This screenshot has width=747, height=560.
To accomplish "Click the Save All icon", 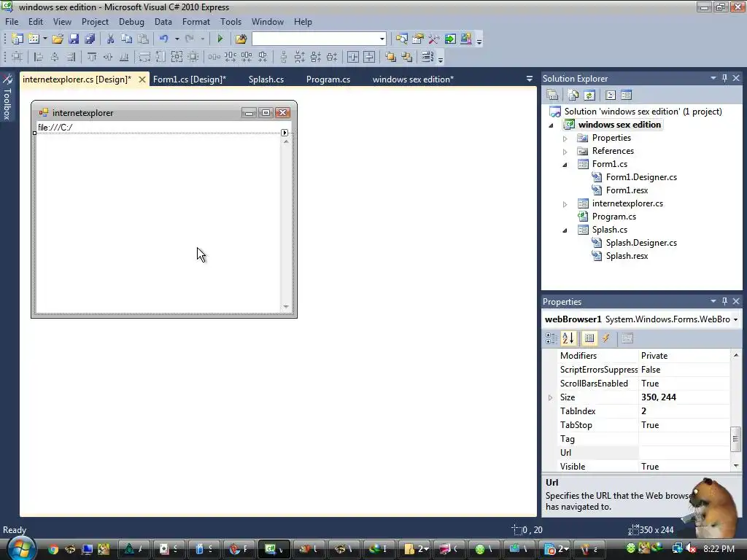I will pos(90,39).
